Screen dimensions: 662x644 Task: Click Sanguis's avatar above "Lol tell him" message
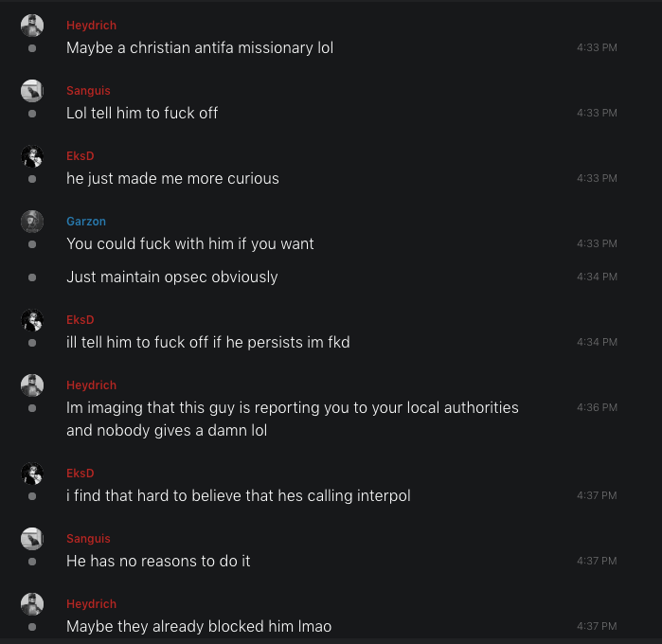coord(32,91)
